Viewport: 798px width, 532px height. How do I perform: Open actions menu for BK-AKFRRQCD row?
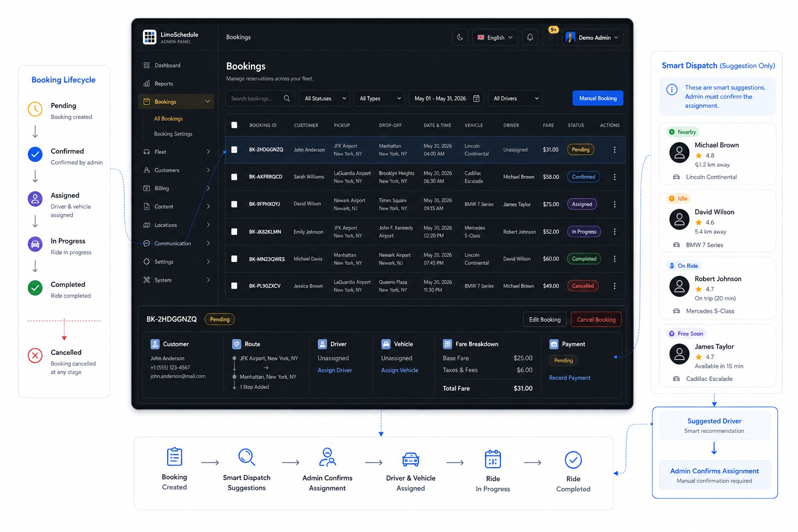coord(615,177)
